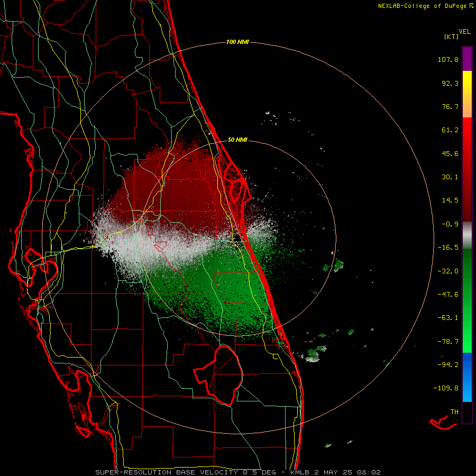Image resolution: width=476 pixels, height=476 pixels.
Task: Select the purple segment of the color bar
Action: click(x=467, y=59)
